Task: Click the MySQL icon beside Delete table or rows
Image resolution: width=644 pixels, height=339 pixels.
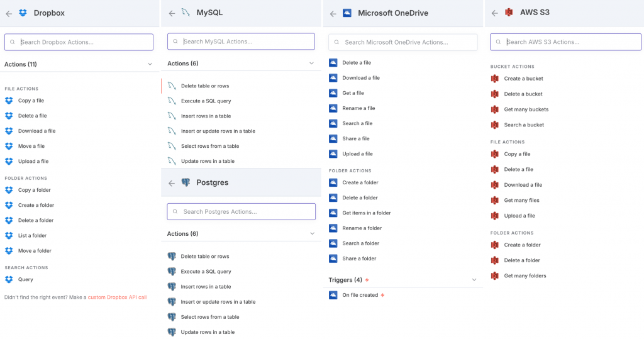Action: pos(172,86)
